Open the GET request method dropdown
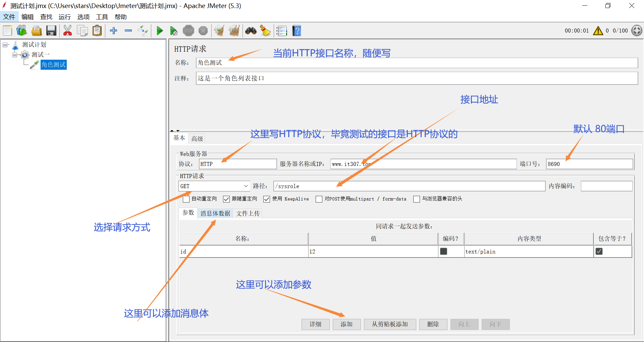The image size is (644, 342). point(246,186)
